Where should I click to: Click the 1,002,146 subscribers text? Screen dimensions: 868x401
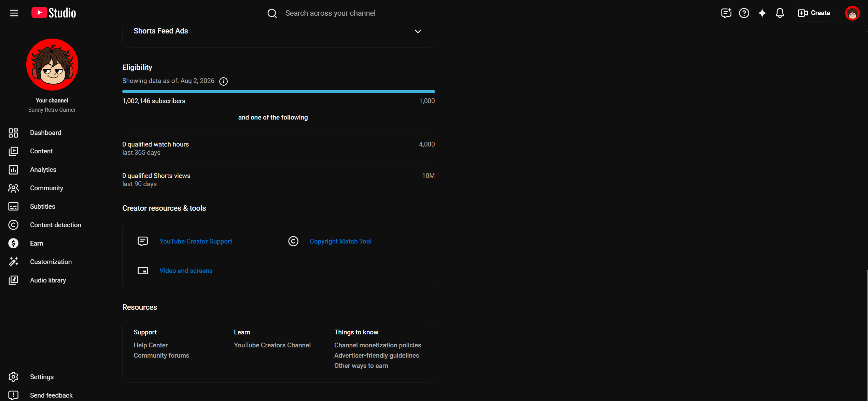pos(154,101)
